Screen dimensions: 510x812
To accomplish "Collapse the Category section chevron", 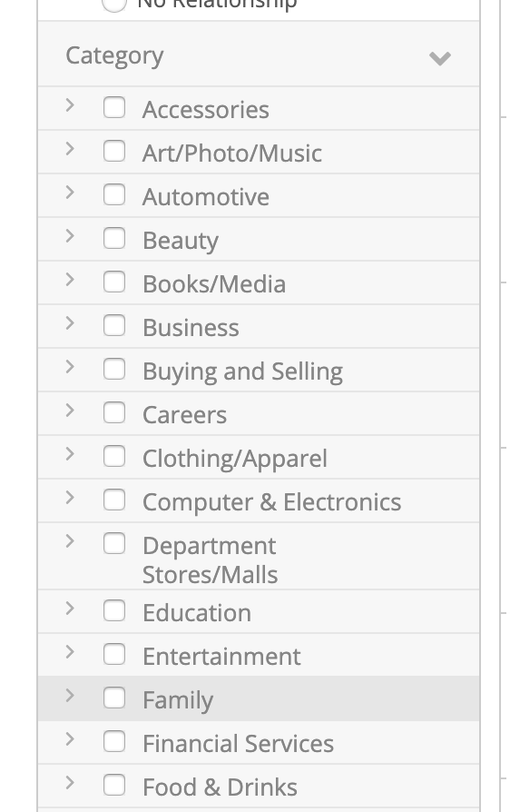I will coord(440,58).
